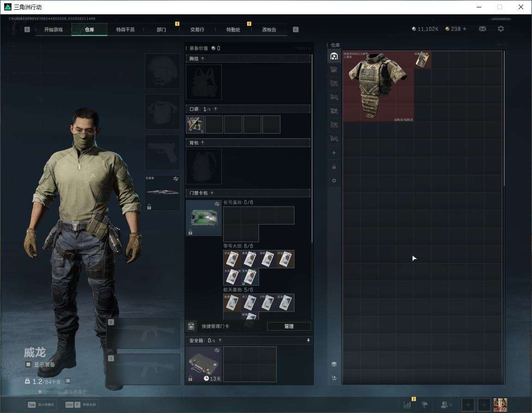Select first keycard in 航天基地 row
The image size is (532, 413).
tap(232, 303)
